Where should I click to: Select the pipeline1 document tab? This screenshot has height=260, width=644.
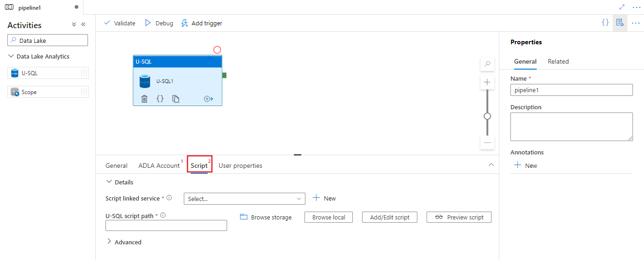pos(41,7)
